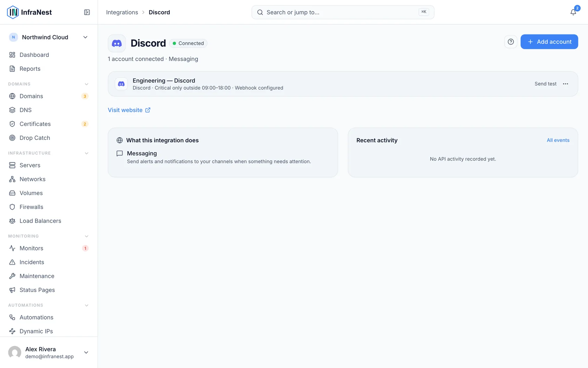
Task: Click the Servers rack icon
Action: (x=12, y=165)
